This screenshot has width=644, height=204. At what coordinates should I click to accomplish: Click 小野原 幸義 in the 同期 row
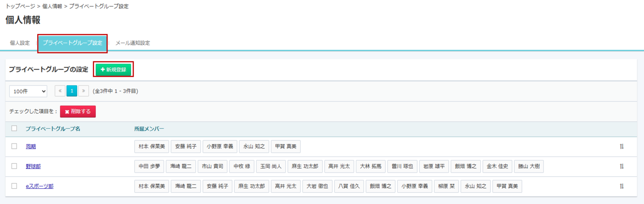220,147
